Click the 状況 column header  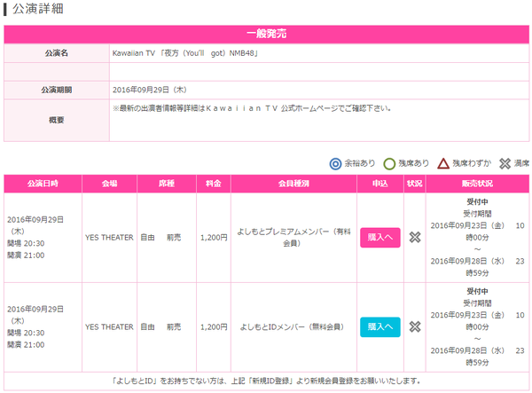tap(415, 184)
